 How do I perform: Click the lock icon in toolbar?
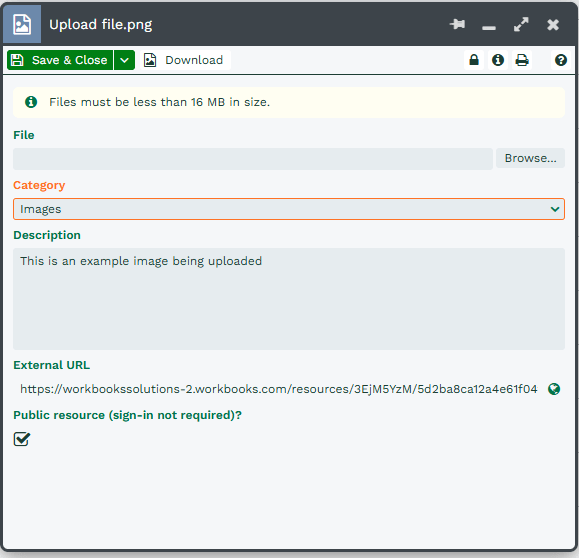point(474,60)
